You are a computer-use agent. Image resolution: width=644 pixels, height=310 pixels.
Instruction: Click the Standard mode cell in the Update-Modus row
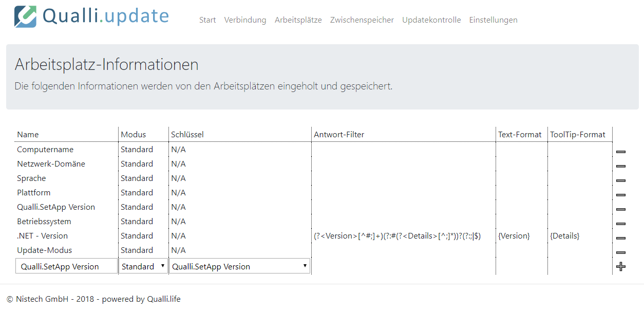click(137, 250)
